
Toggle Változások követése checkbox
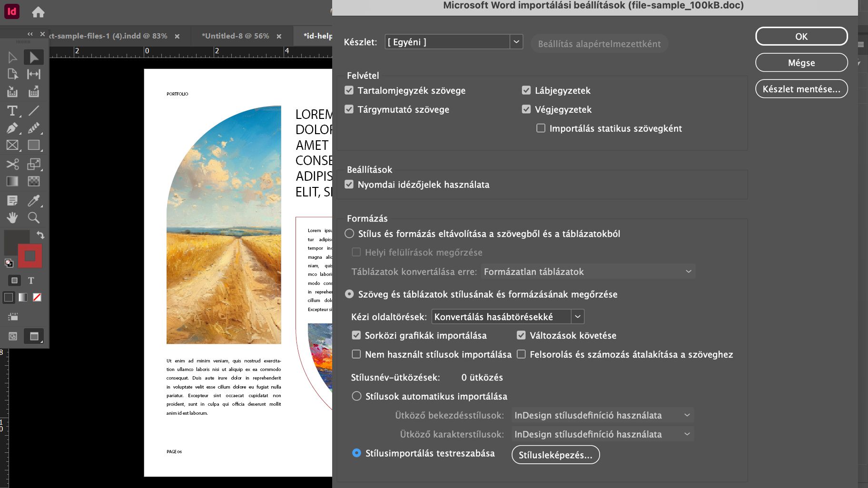[x=522, y=335]
